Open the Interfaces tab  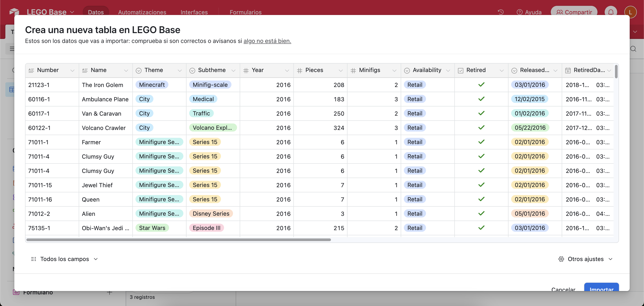pos(194,12)
